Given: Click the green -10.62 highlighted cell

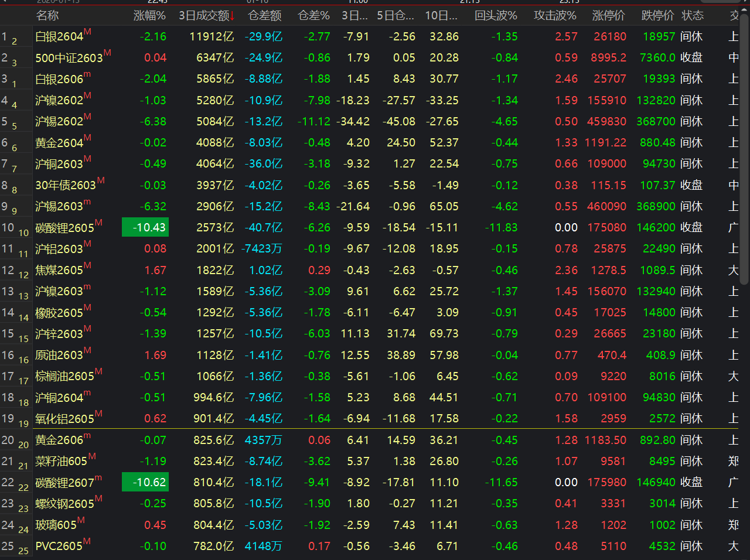Looking at the screenshot, I should (145, 483).
